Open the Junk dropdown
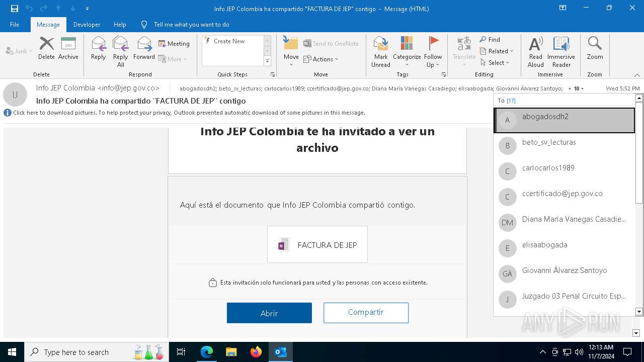Screen dimensions: 644x362 coord(19,51)
